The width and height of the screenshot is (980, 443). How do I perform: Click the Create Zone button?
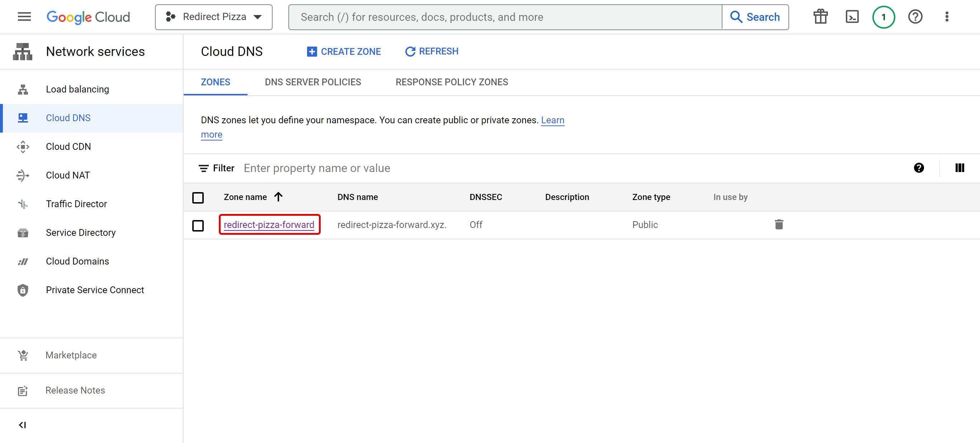[344, 51]
